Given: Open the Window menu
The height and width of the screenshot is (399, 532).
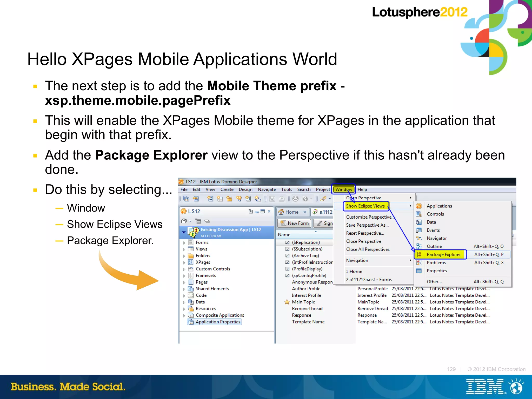Looking at the screenshot, I should [x=344, y=189].
